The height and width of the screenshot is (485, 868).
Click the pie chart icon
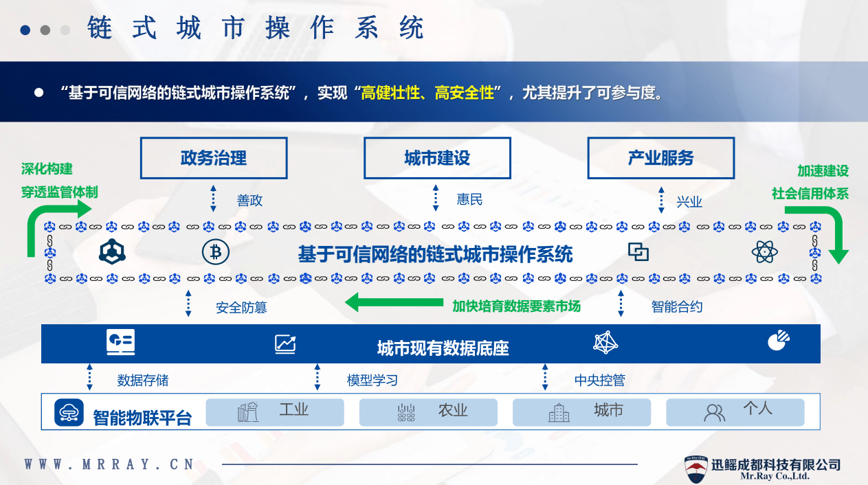[779, 340]
